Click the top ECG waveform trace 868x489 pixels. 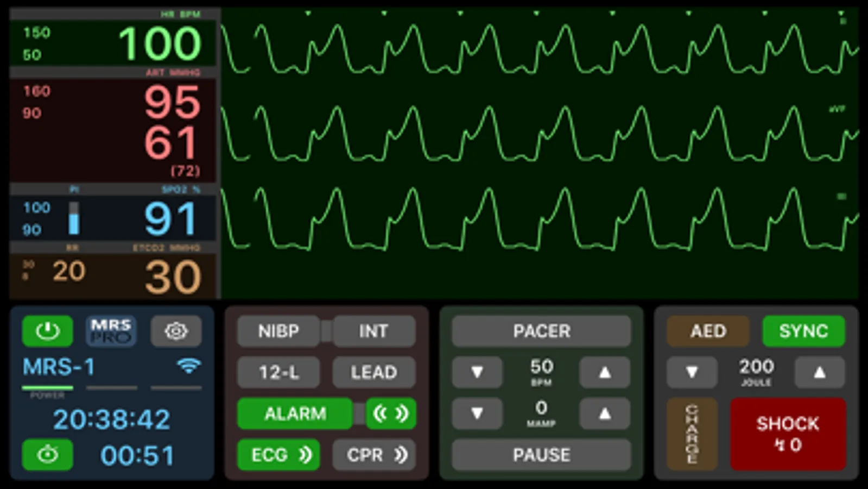click(x=540, y=48)
